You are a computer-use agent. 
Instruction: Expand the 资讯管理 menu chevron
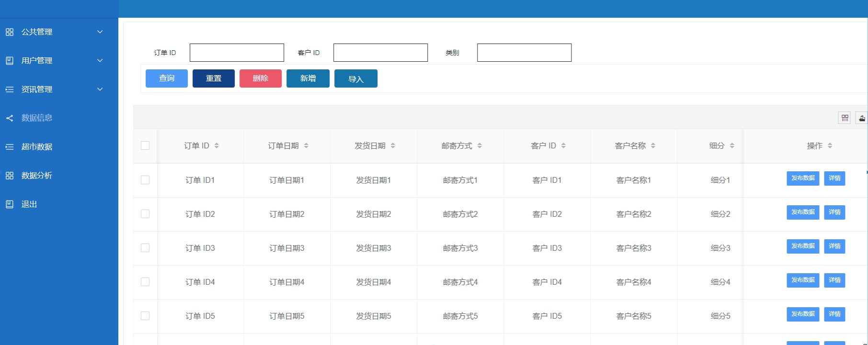point(100,89)
